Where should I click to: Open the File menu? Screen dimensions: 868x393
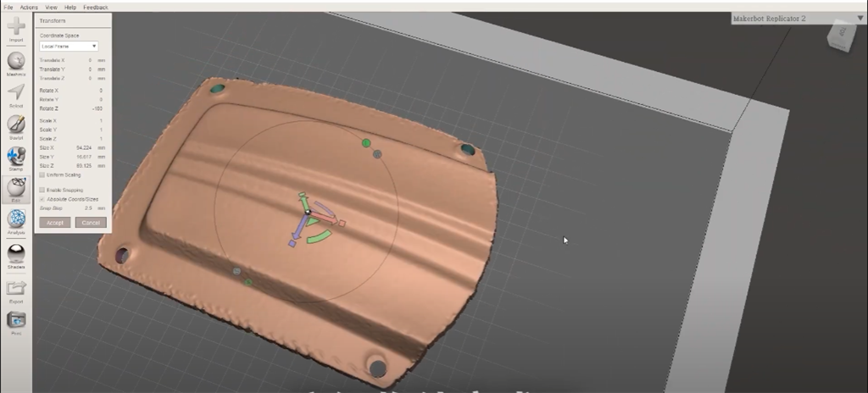8,7
